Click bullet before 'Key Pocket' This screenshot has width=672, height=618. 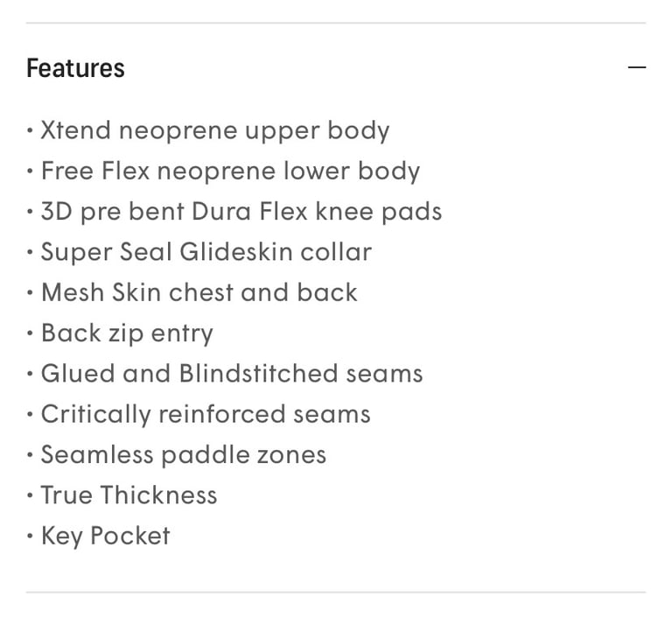[30, 536]
